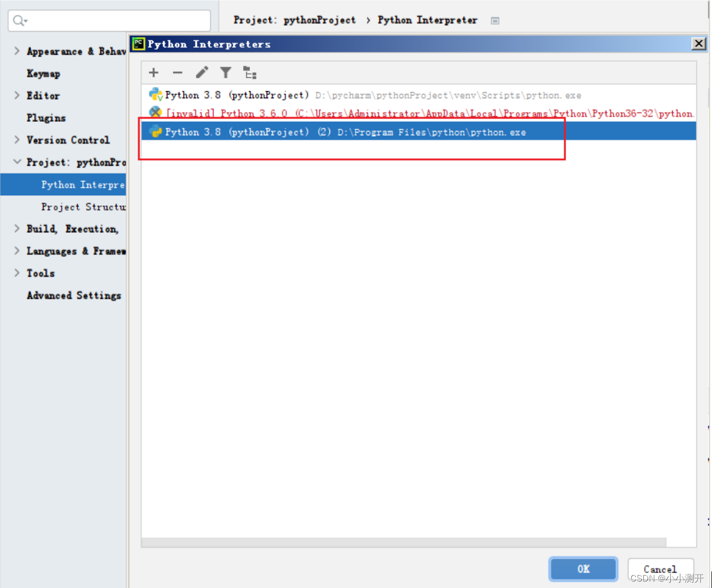Select Project Structure in the sidebar
The image size is (712, 588).
click(x=84, y=207)
